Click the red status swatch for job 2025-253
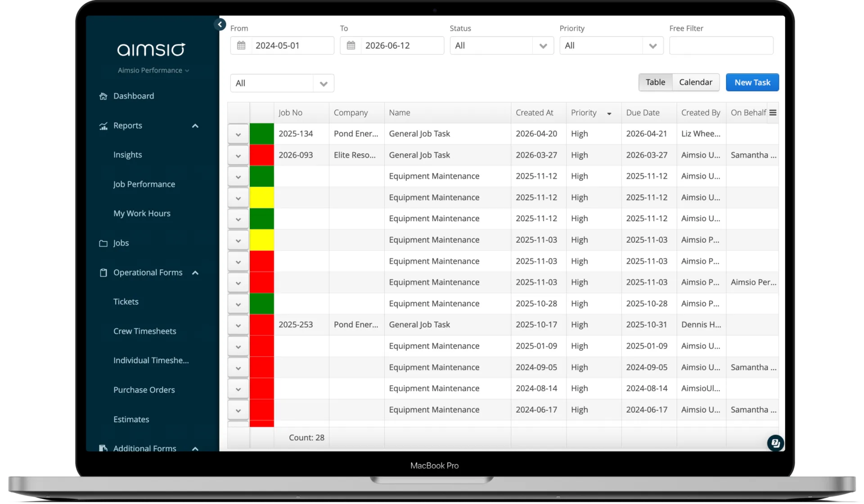 click(262, 325)
